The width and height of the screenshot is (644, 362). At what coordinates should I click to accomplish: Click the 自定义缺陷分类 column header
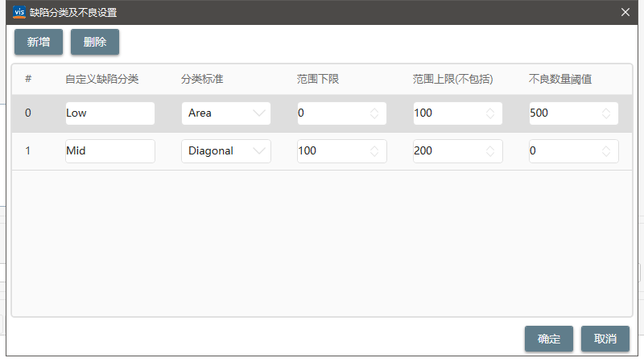pyautogui.click(x=102, y=79)
